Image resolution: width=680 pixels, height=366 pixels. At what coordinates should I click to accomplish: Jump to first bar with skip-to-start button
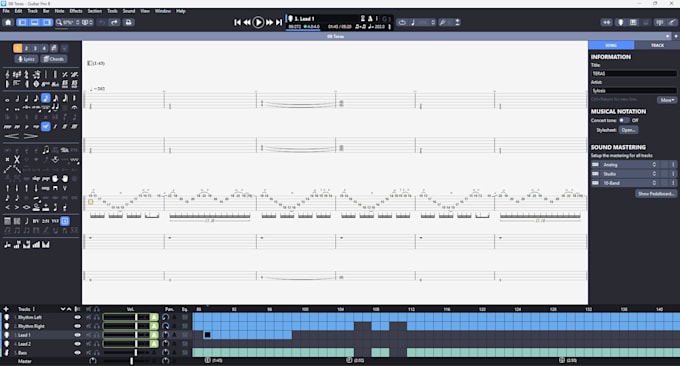tap(237, 22)
